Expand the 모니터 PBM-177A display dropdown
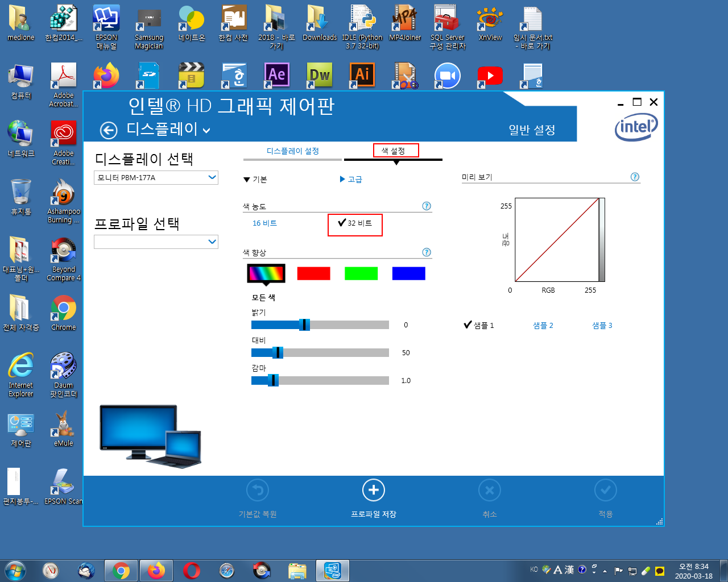 coord(156,177)
